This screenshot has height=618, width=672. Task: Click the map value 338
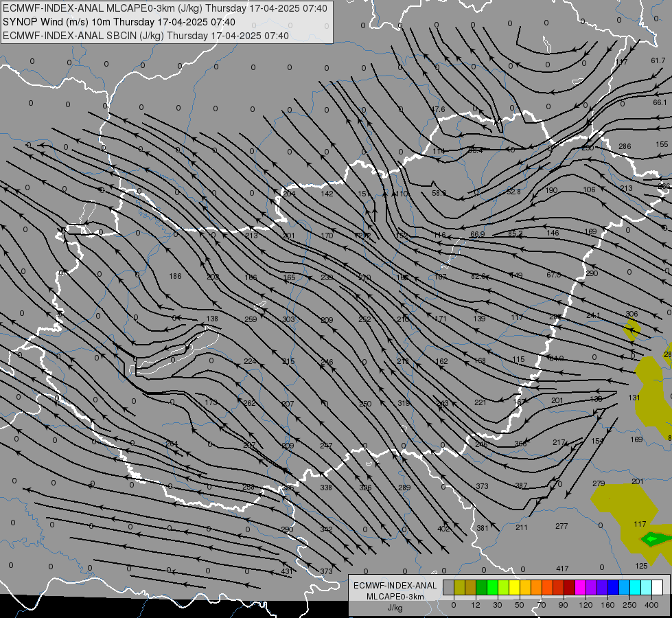pyautogui.click(x=326, y=488)
